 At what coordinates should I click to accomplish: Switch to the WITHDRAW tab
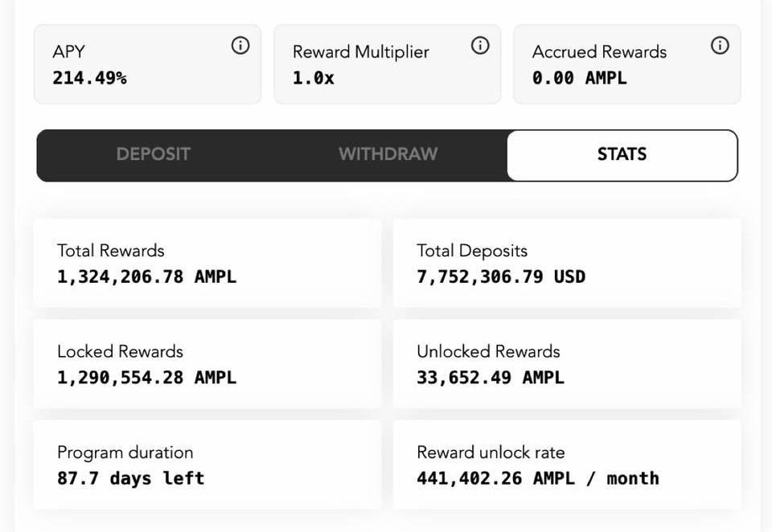pos(388,154)
